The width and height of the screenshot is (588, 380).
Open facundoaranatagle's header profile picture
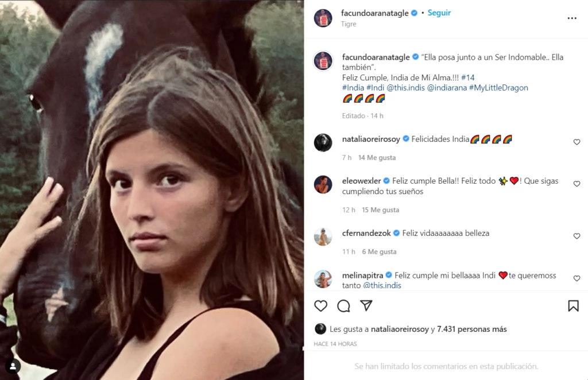(323, 18)
